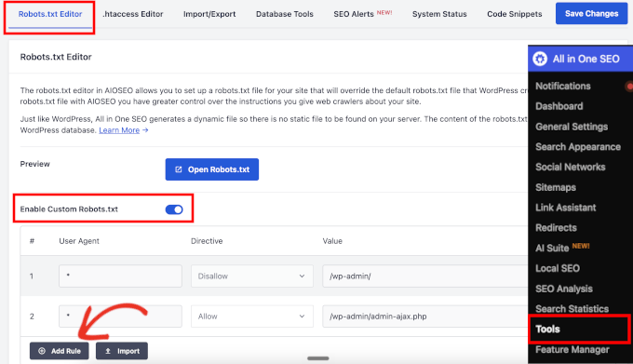Open the Allow directive dropdown in rule 2
Screen dimensions: 633x364
coord(252,317)
